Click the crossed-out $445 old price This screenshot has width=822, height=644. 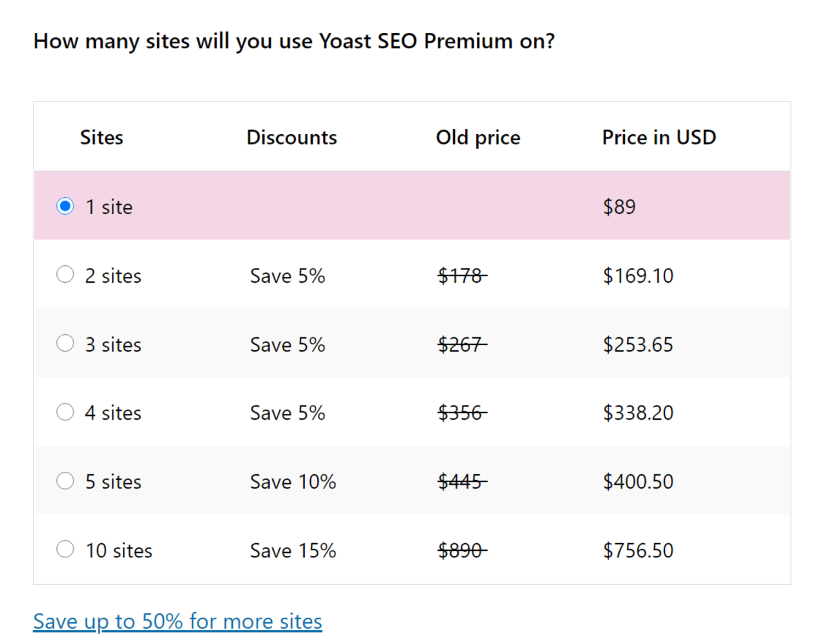point(461,481)
